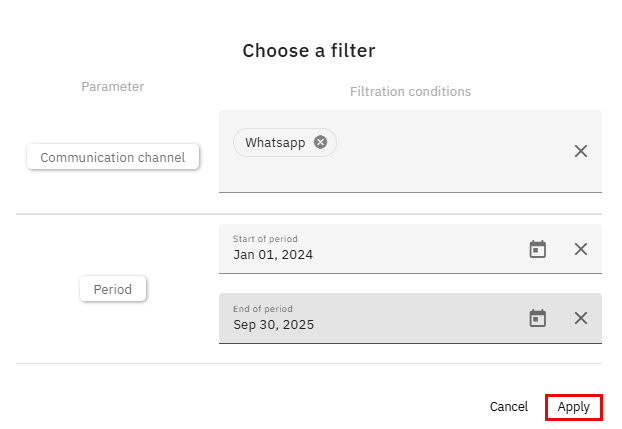
Task: Click the Period parameter button
Action: 113,289
